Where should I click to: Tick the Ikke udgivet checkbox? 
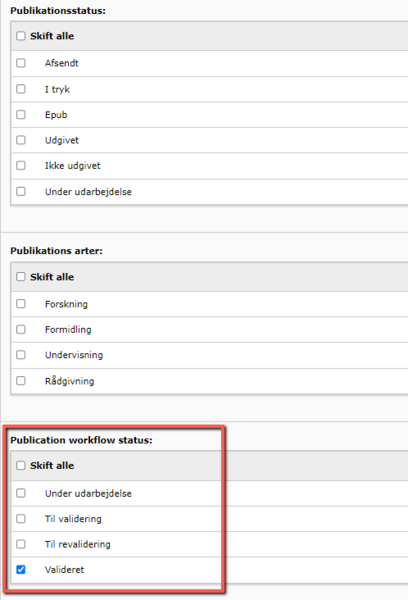coord(21,165)
